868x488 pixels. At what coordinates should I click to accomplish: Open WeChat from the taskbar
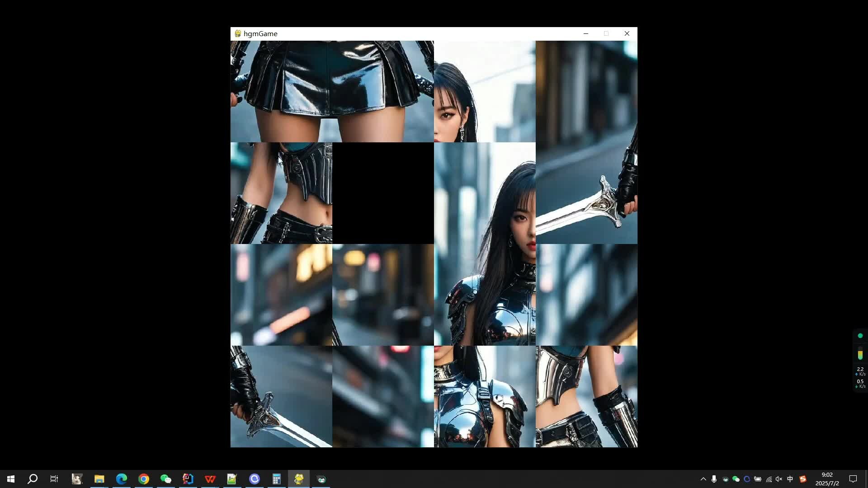(x=165, y=479)
